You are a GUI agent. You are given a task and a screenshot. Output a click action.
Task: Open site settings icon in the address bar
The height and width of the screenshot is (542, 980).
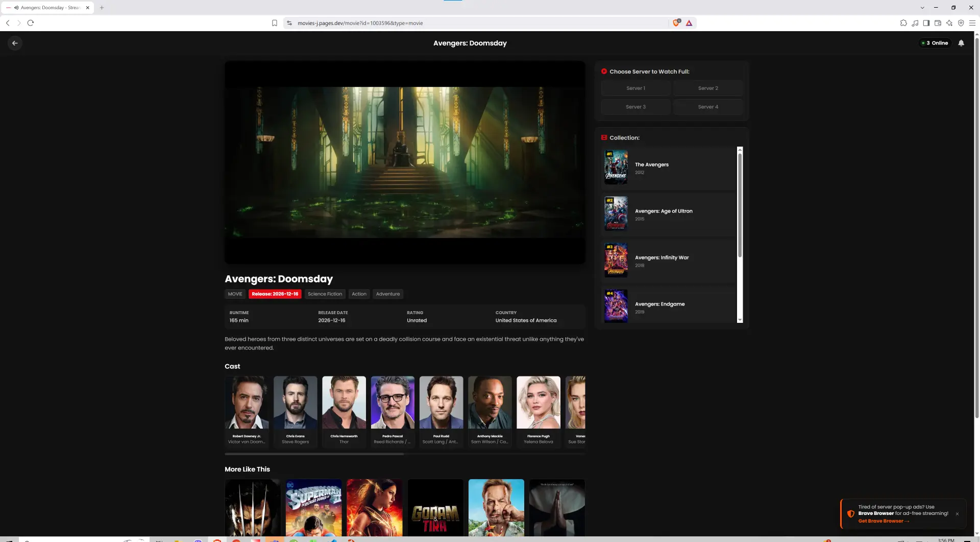(289, 23)
